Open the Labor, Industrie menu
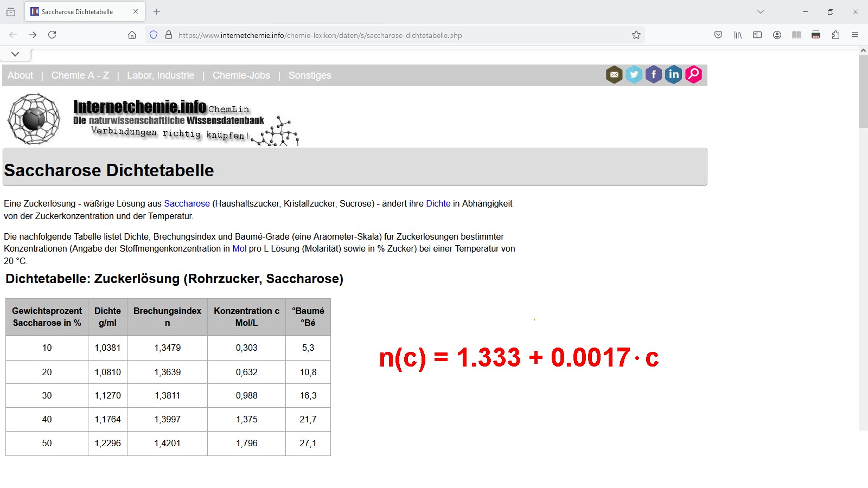Screen dimensions: 868x488 [161, 75]
